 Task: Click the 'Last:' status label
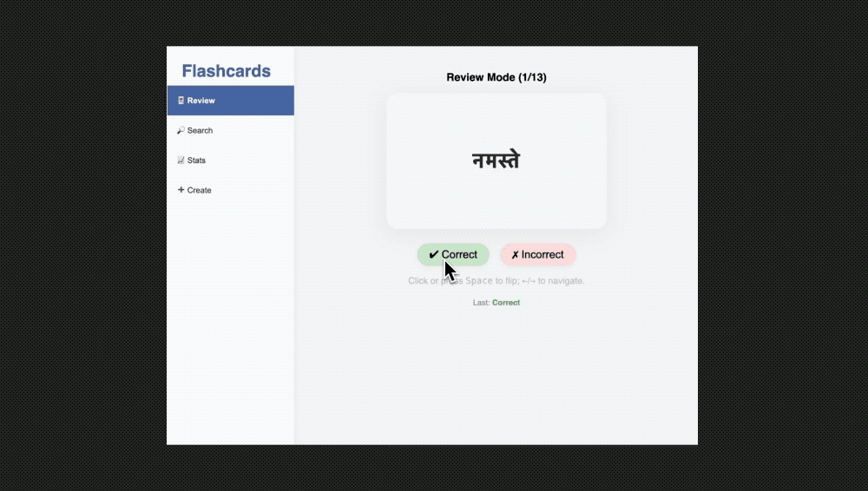(x=481, y=303)
